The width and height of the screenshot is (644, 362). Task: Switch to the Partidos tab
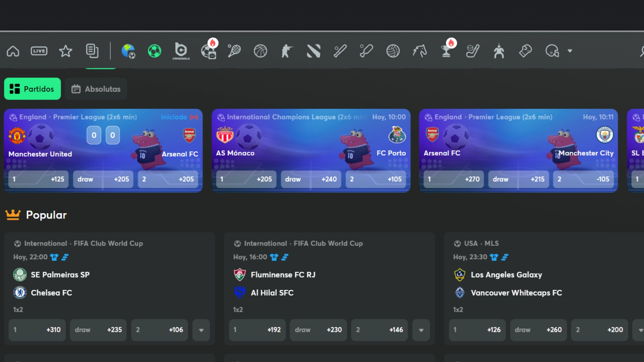tap(33, 89)
